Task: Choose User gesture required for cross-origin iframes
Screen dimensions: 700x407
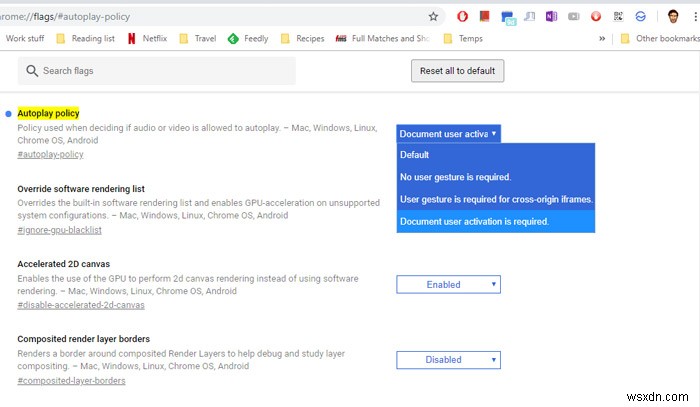Action: pyautogui.click(x=496, y=199)
